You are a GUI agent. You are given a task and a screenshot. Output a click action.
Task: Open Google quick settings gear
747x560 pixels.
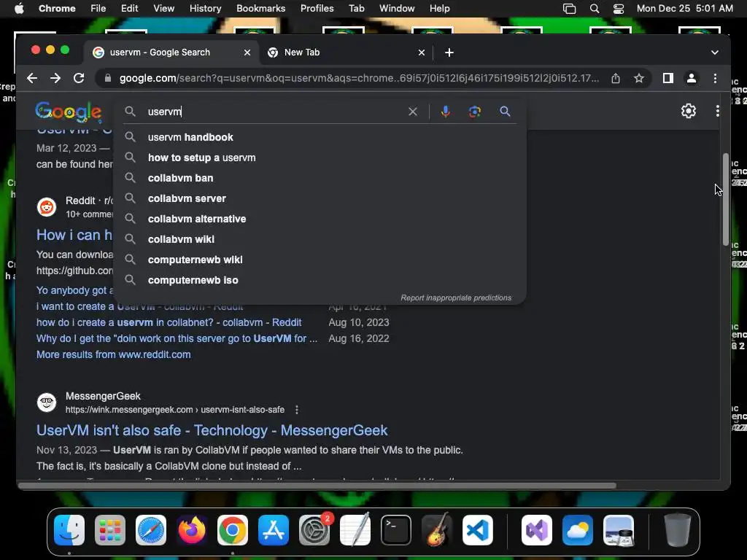[x=689, y=111]
